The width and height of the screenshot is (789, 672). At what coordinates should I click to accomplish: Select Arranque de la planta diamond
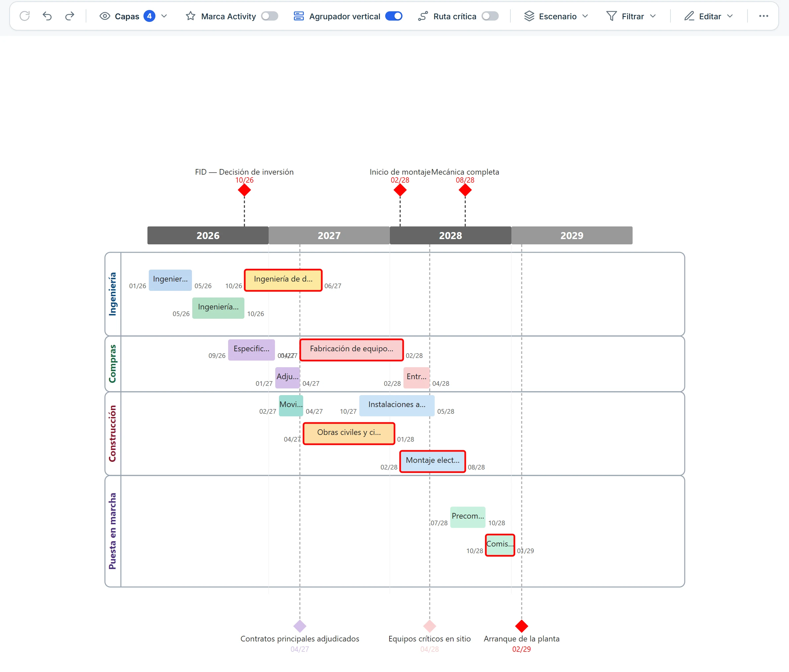coord(521,626)
